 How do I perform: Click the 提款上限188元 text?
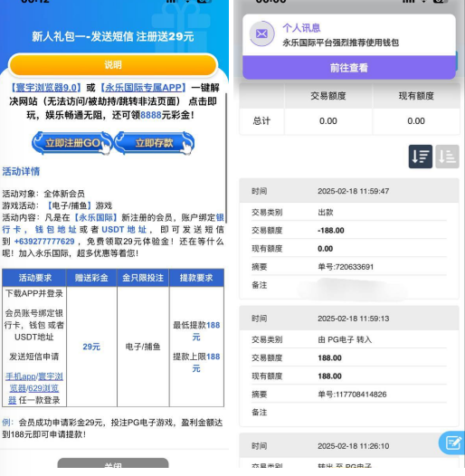(x=196, y=363)
